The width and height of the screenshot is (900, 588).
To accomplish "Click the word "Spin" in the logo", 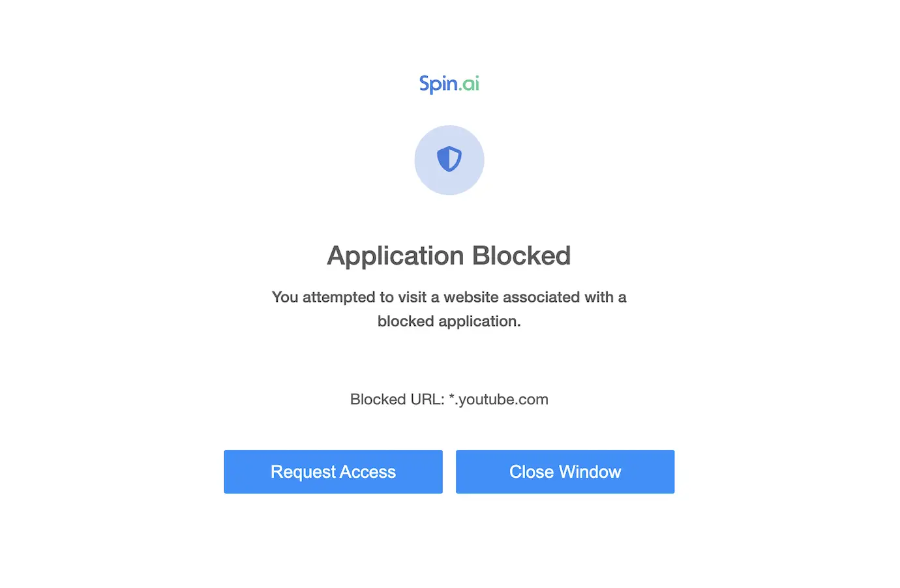I will pyautogui.click(x=438, y=84).
